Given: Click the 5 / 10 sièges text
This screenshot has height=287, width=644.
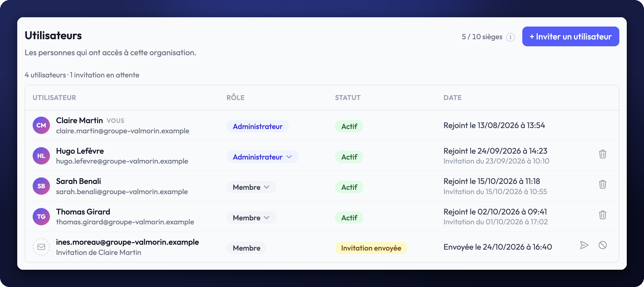Looking at the screenshot, I should (482, 37).
